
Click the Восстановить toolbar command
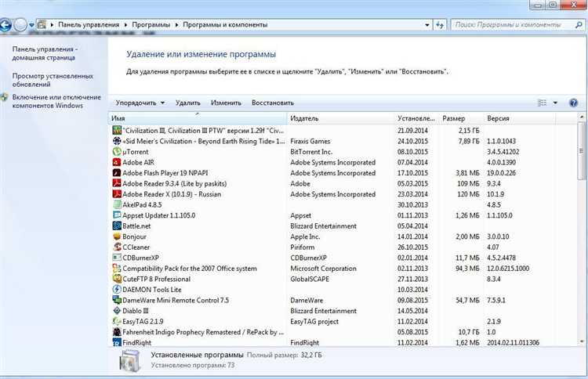coord(273,103)
